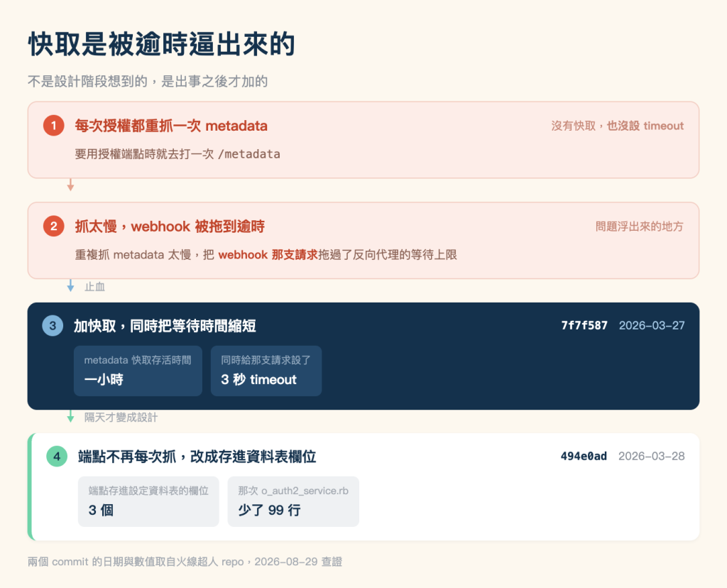Click the arrow label 止血

click(94, 287)
